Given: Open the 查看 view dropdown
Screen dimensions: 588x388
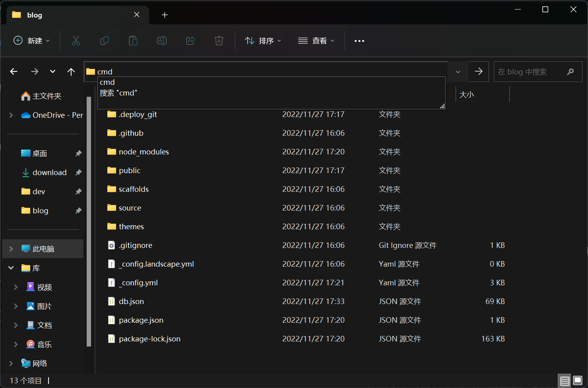Looking at the screenshot, I should click(316, 41).
